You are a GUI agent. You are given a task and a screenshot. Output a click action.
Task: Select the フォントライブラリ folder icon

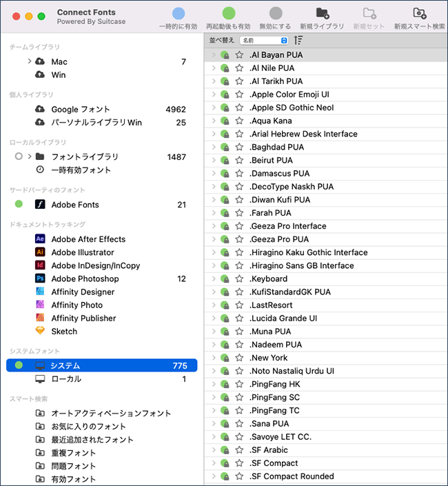pyautogui.click(x=40, y=156)
